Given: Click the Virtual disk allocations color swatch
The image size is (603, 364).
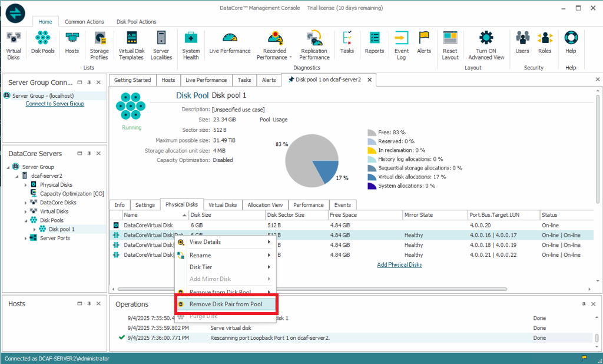Looking at the screenshot, I should tap(372, 177).
